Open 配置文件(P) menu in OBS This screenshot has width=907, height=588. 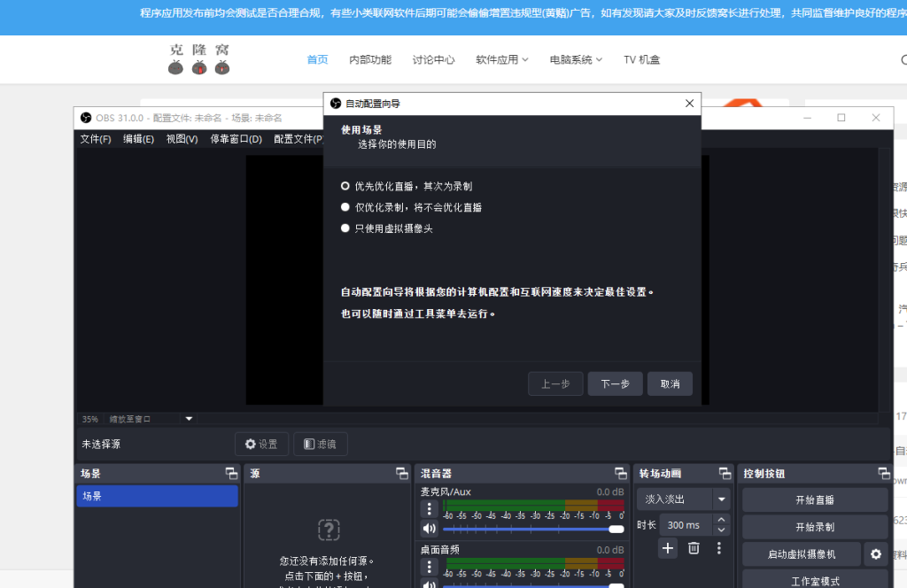(298, 139)
